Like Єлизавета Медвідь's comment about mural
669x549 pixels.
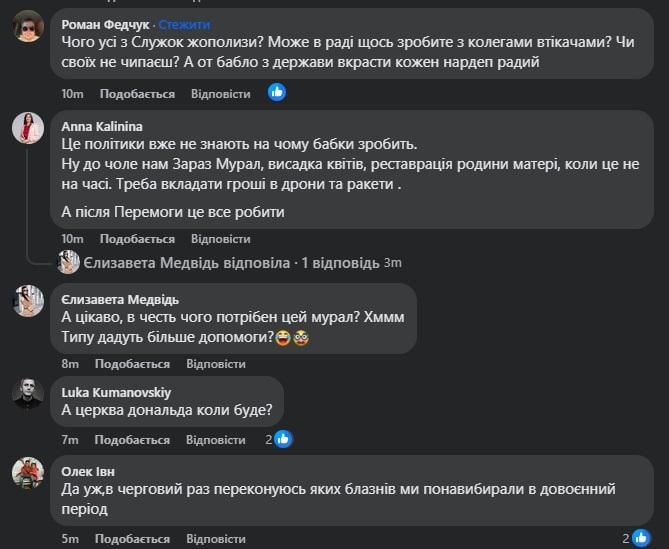tap(134, 364)
